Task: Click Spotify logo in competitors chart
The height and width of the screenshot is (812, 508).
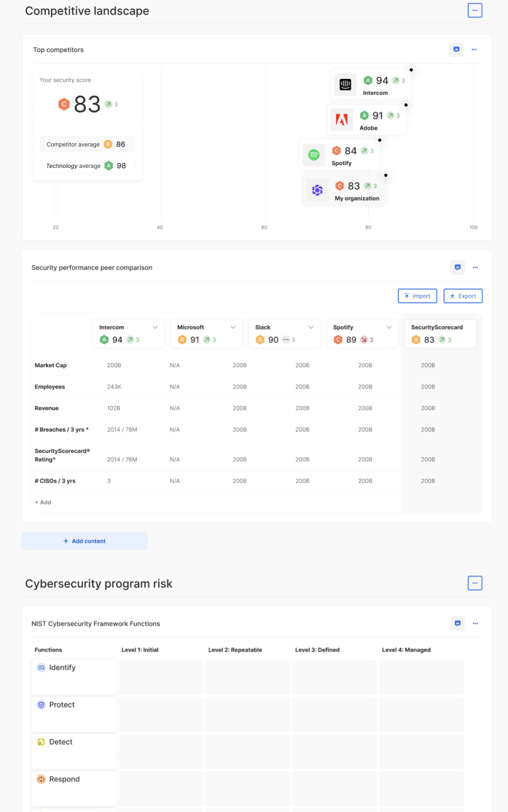Action: (314, 155)
